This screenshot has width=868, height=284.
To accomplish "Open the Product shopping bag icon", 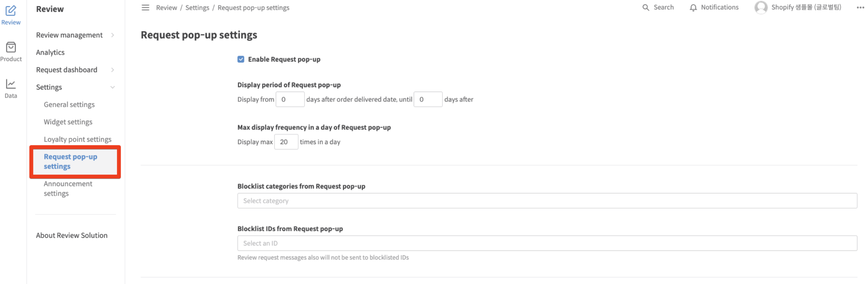I will click(11, 47).
